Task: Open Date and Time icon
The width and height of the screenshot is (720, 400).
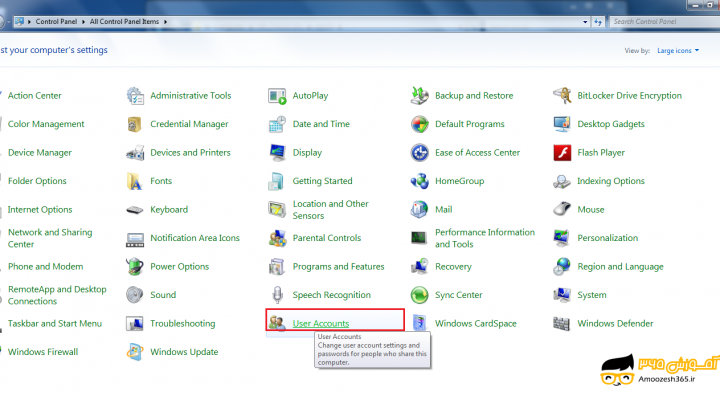Action: pyautogui.click(x=277, y=124)
